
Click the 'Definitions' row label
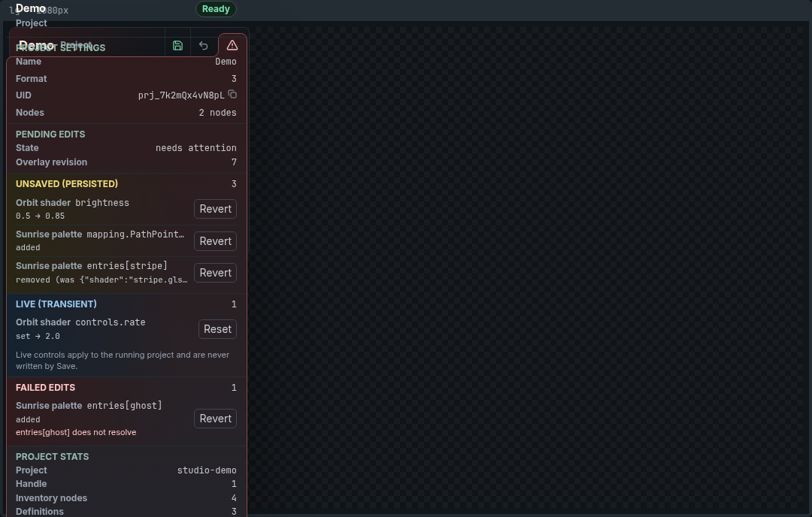[x=39, y=511]
